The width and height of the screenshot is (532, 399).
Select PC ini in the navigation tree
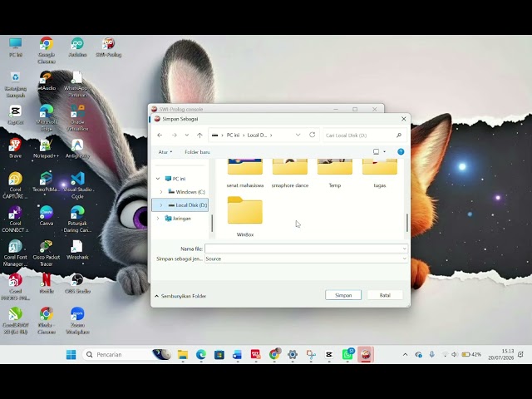point(175,179)
